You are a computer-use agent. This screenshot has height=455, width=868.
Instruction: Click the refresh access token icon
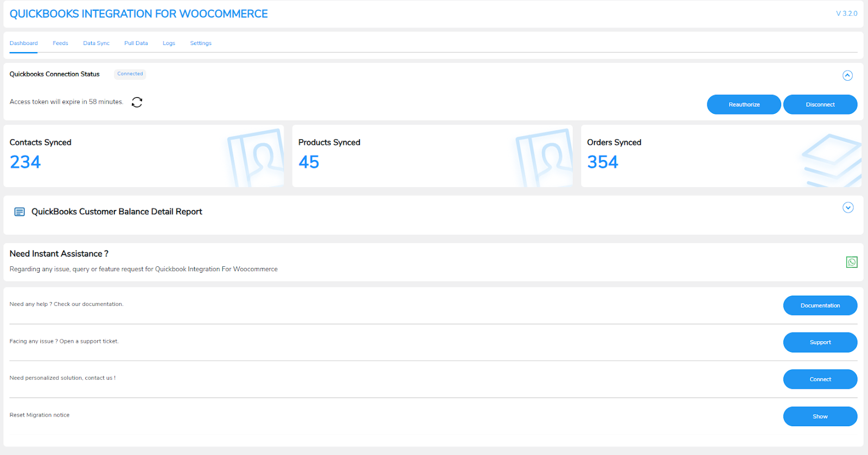click(x=137, y=102)
